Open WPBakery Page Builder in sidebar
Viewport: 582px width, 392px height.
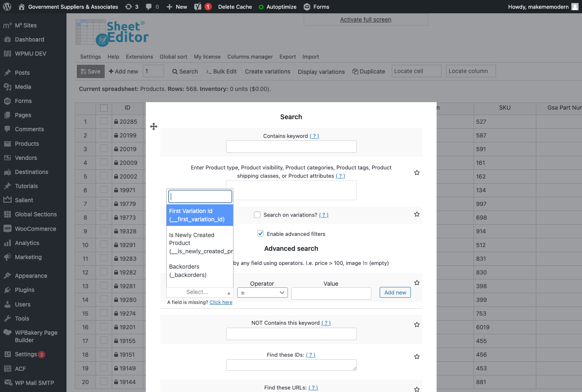(36, 336)
